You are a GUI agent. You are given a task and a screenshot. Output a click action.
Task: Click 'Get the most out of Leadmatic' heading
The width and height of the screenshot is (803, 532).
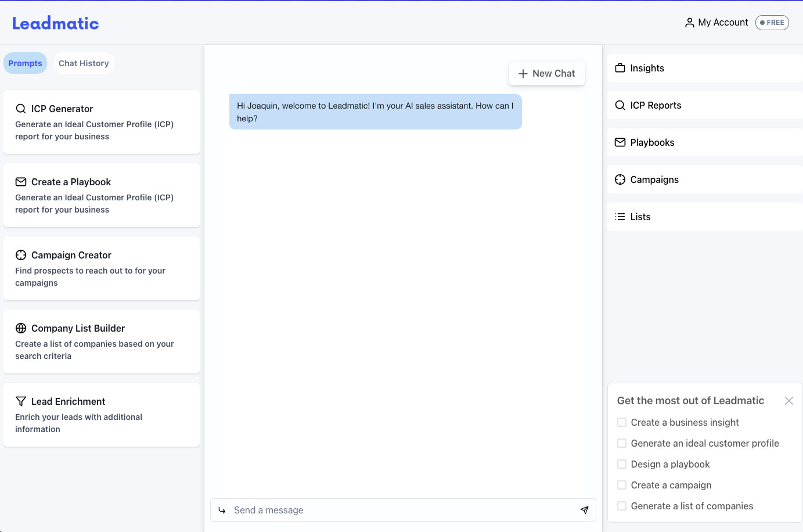[690, 401]
